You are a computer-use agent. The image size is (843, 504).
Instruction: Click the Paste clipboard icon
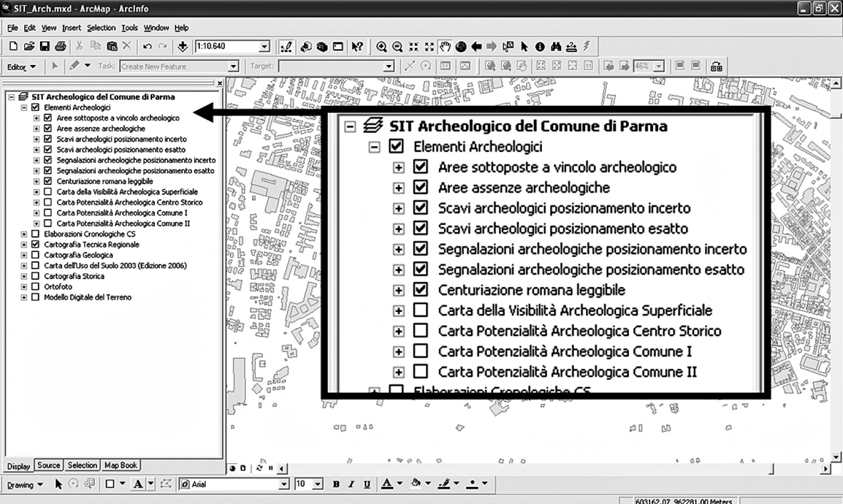click(112, 46)
